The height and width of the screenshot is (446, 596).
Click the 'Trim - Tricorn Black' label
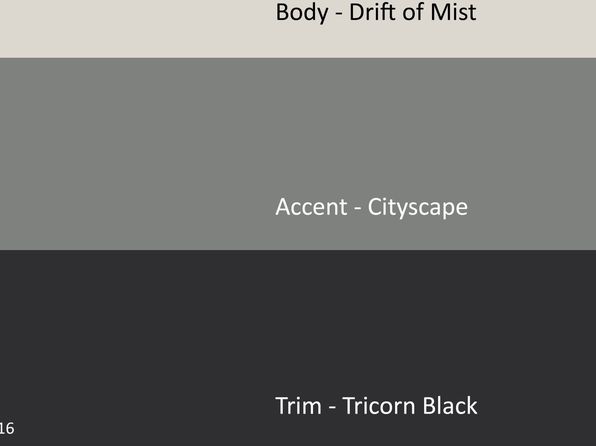(376, 406)
